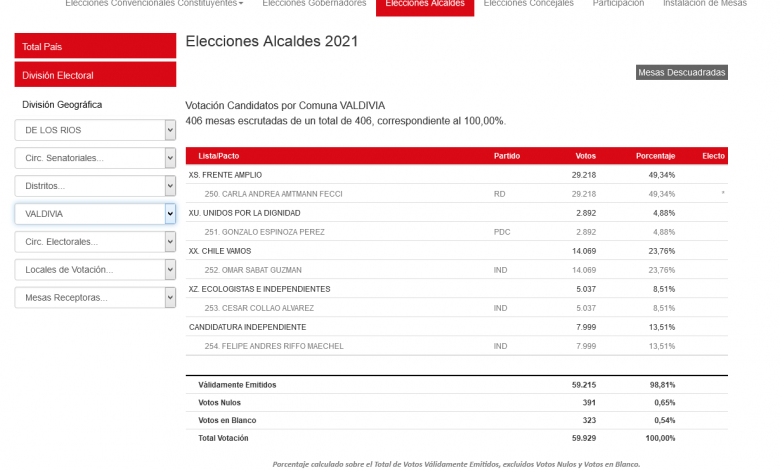Viewport: 780px width, 470px height.
Task: Click the Total País button
Action: click(x=95, y=47)
